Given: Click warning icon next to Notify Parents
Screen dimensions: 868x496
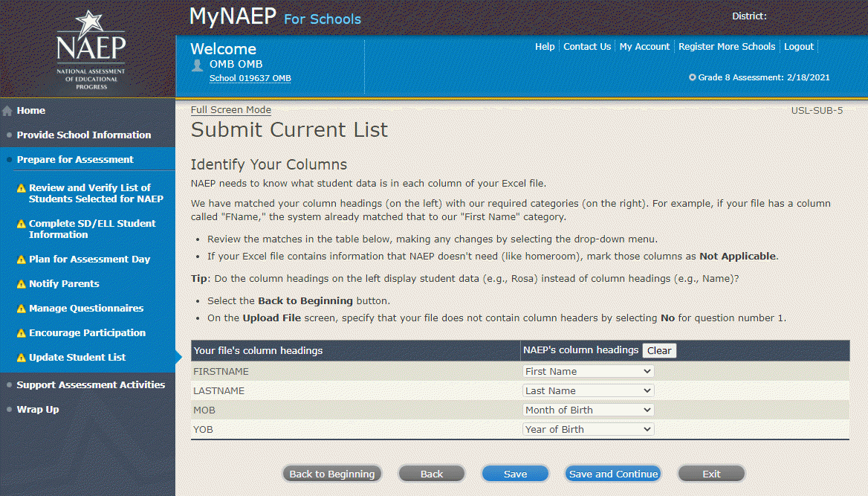Looking at the screenshot, I should coord(22,284).
